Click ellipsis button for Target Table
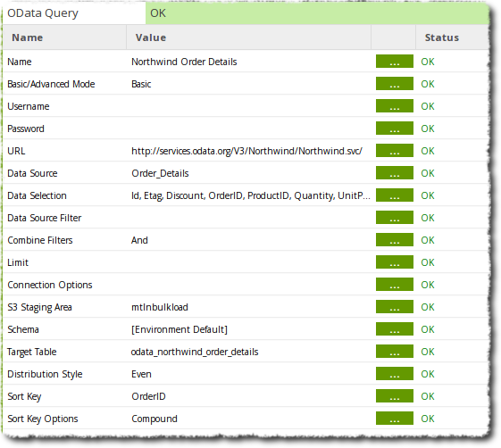Image resolution: width=501 pixels, height=448 pixels. [x=395, y=352]
